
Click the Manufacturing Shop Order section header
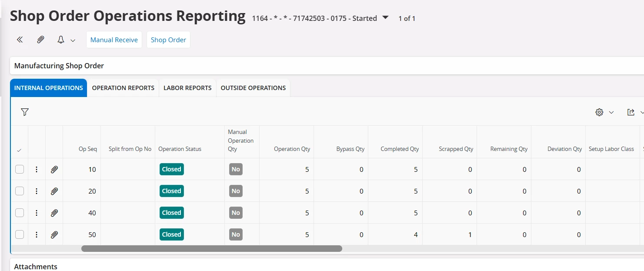click(x=327, y=66)
